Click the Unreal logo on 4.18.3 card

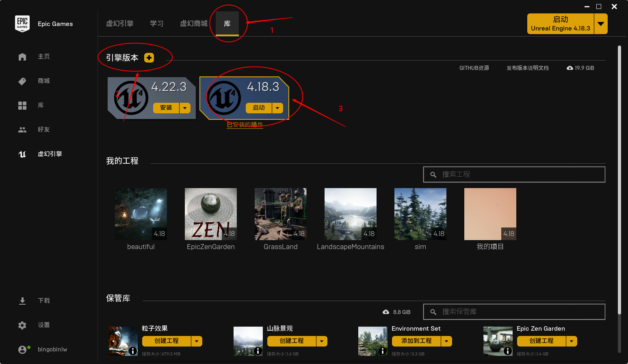point(223,98)
